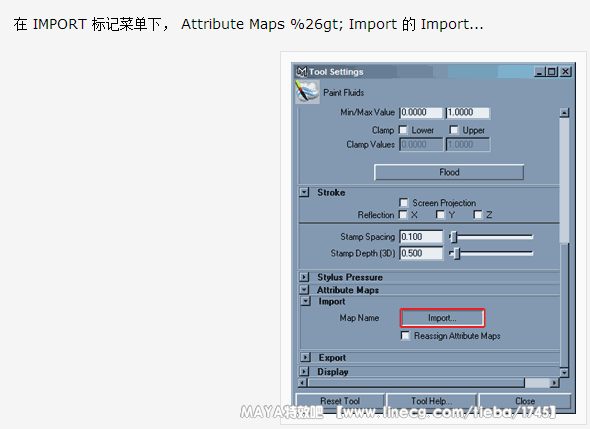
Task: Collapse the Attribute Maps section
Action: coord(304,290)
